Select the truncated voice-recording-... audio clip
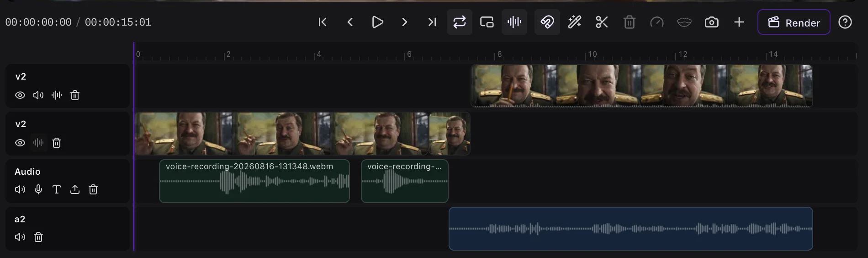 coord(405,181)
